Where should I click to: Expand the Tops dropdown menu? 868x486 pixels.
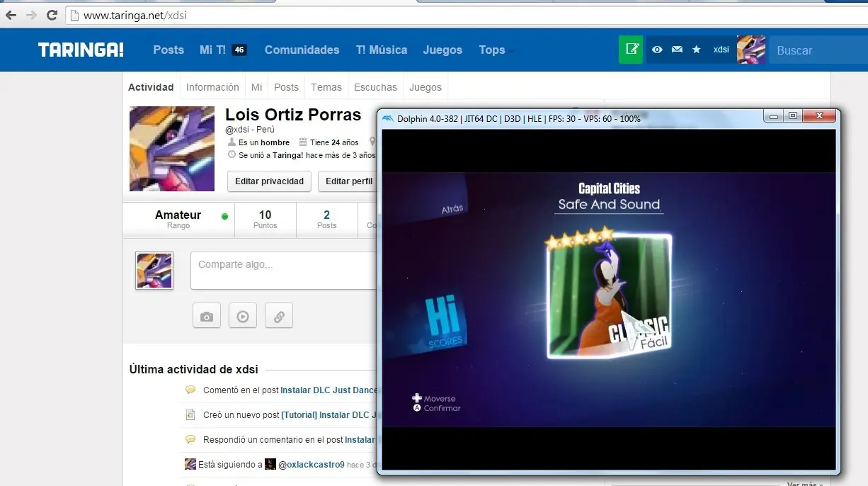496,50
